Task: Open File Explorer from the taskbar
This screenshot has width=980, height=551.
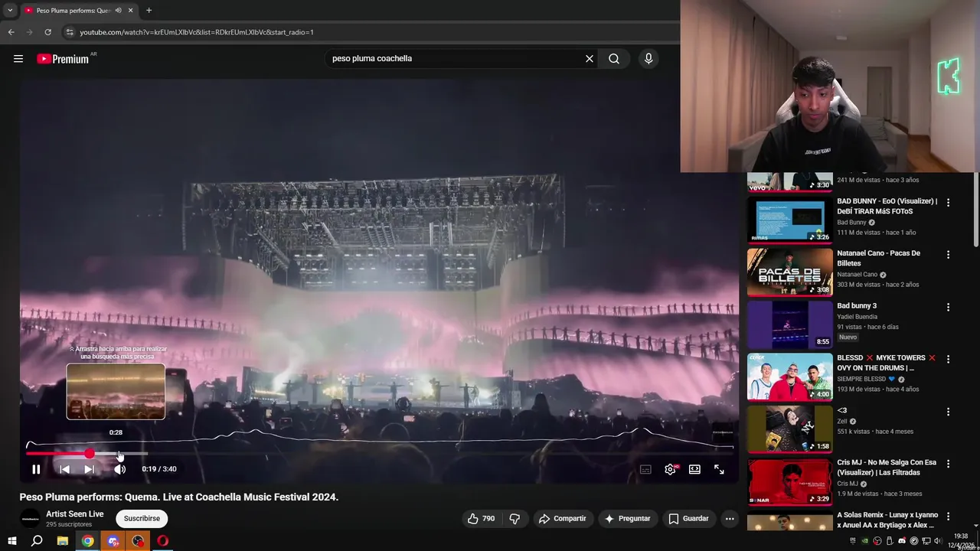Action: click(x=63, y=541)
